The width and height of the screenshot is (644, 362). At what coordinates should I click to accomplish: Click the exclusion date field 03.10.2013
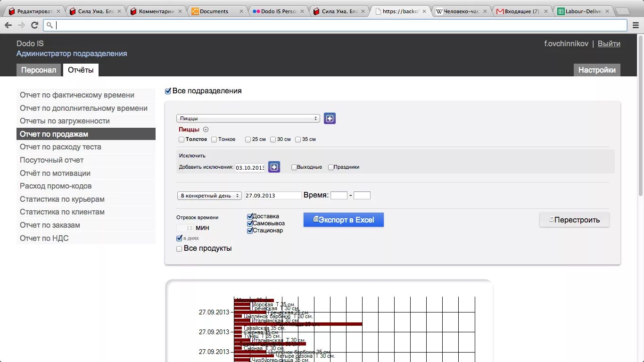click(250, 167)
